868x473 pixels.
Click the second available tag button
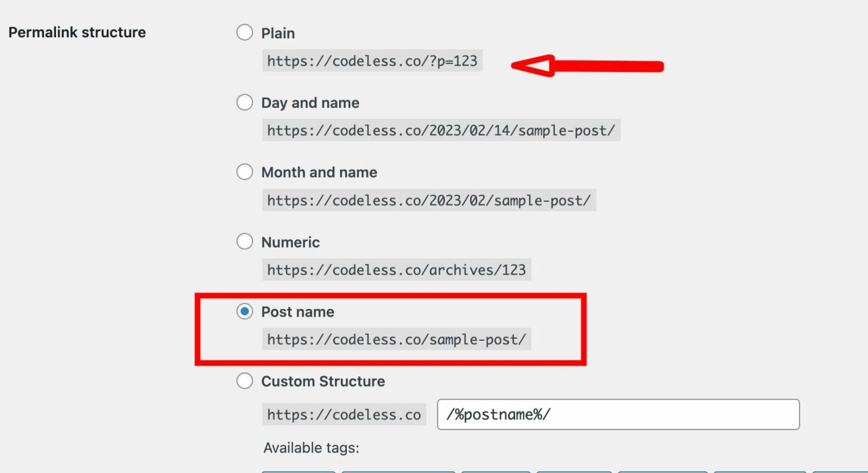(x=398, y=471)
